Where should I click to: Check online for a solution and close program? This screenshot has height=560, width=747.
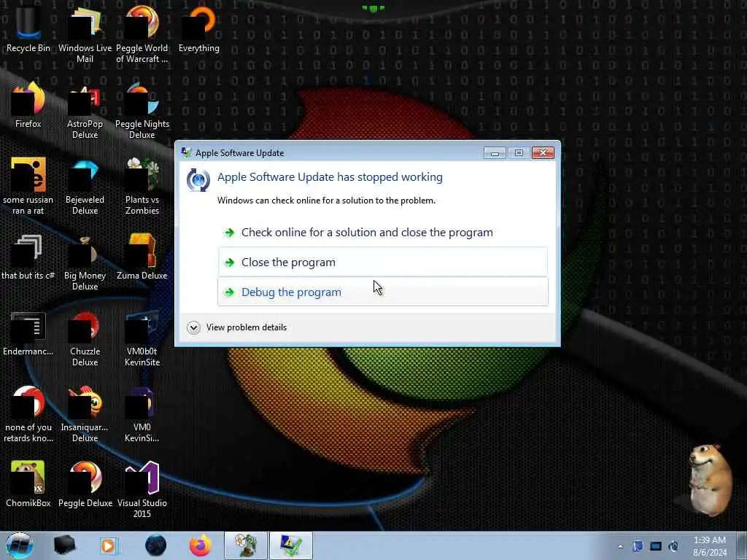382,233
